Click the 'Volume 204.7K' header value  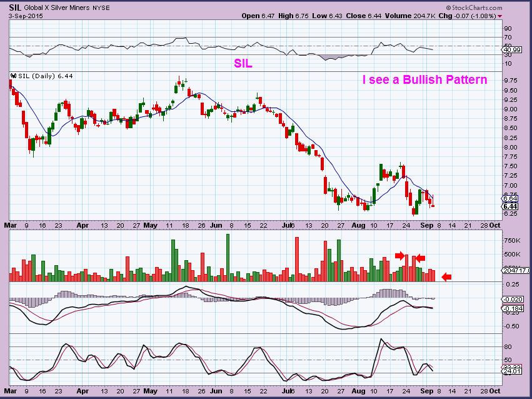click(410, 16)
